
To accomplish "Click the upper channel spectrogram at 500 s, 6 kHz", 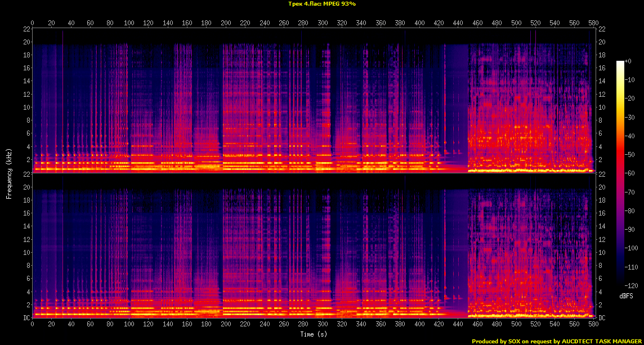I will pyautogui.click(x=516, y=133).
